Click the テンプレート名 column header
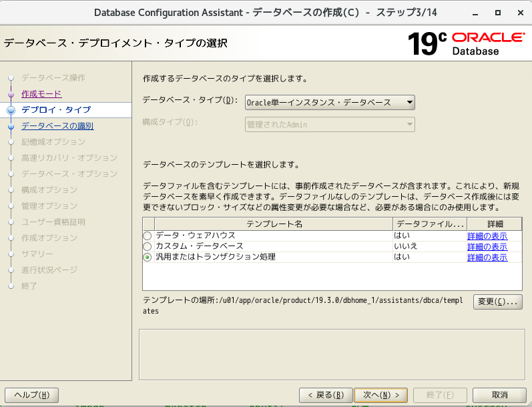This screenshot has height=407, width=532. (274, 224)
